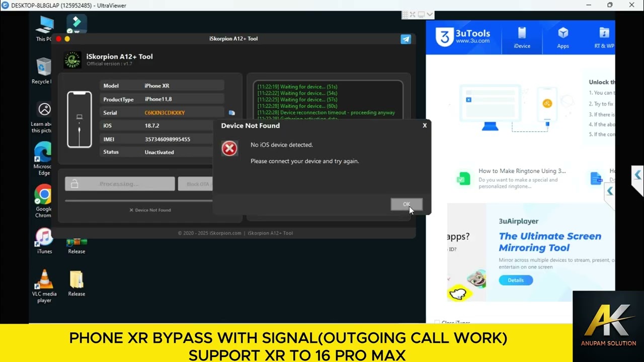Open 'How to Make Ringtone Using 3...' article

pos(522,171)
